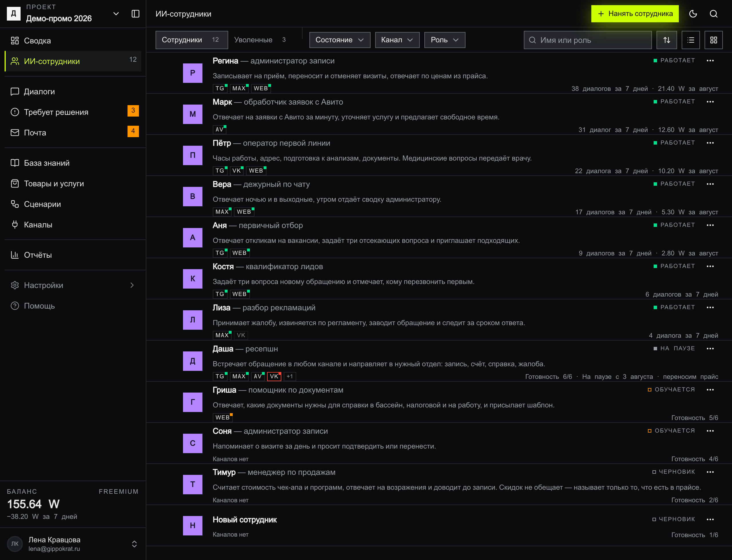This screenshot has width=732, height=560.
Task: Open more options for Тимур
Action: (x=710, y=472)
